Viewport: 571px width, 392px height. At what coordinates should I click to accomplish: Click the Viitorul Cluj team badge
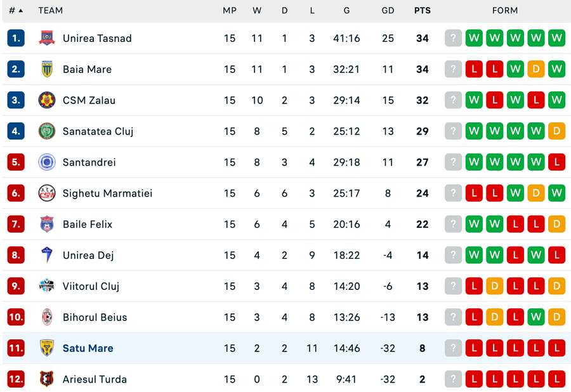click(x=46, y=286)
